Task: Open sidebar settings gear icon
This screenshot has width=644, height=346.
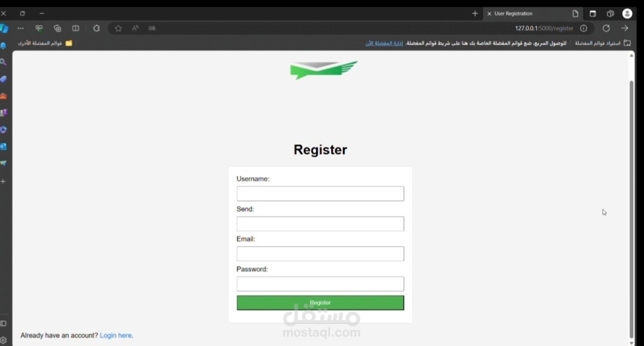Action: coord(3,341)
